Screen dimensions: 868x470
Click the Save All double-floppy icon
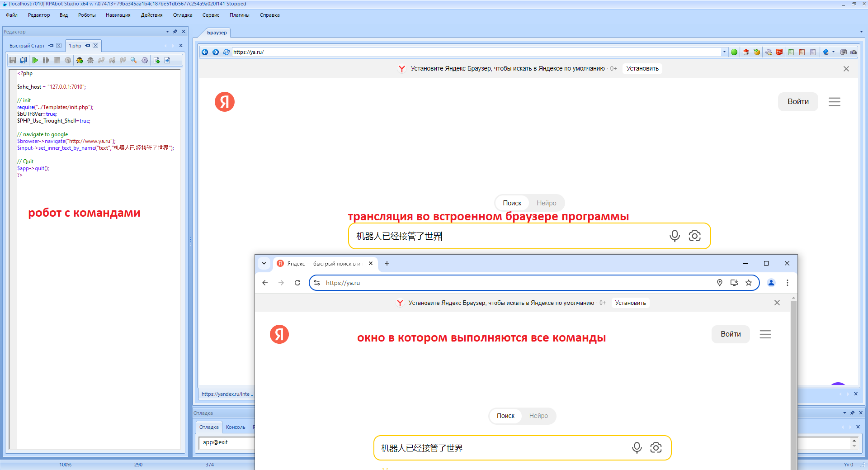[24, 60]
